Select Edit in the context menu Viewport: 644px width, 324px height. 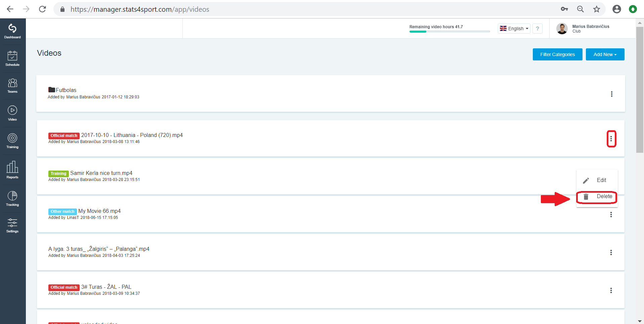597,180
